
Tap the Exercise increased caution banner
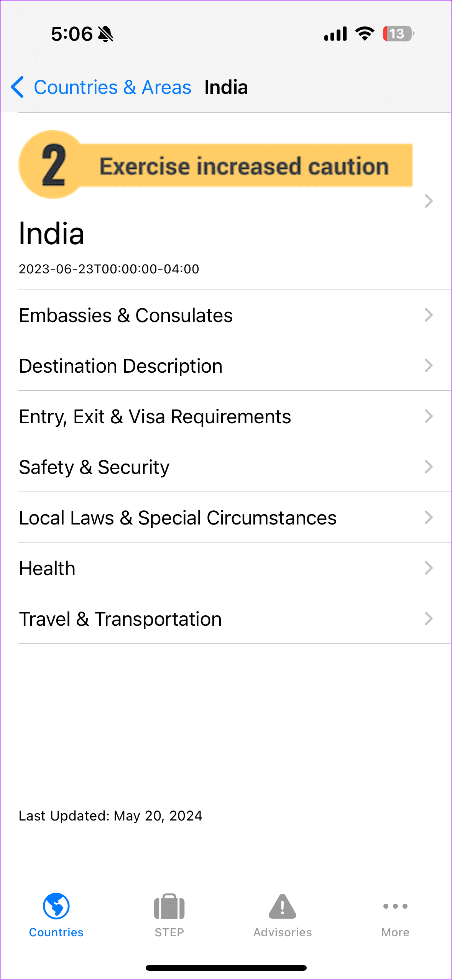pos(244,166)
